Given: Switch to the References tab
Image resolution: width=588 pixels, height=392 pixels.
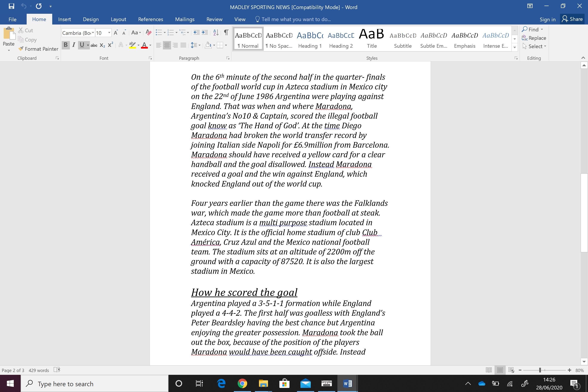Looking at the screenshot, I should pyautogui.click(x=150, y=19).
